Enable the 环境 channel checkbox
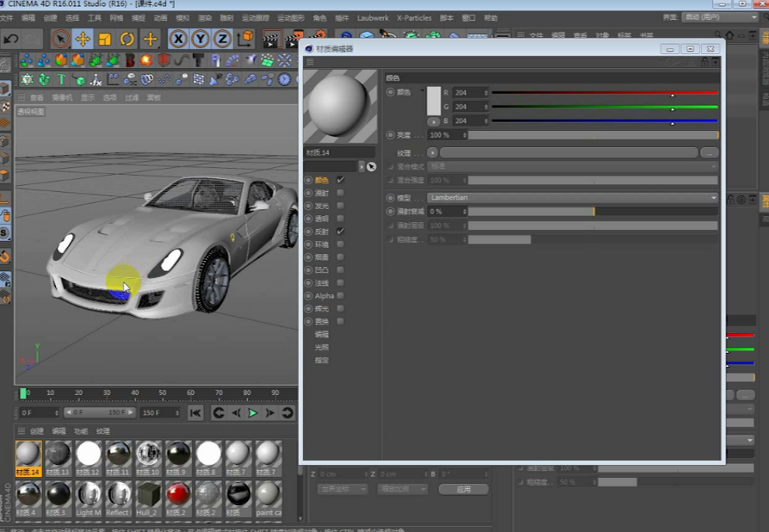Image resolution: width=769 pixels, height=532 pixels. pyautogui.click(x=340, y=244)
